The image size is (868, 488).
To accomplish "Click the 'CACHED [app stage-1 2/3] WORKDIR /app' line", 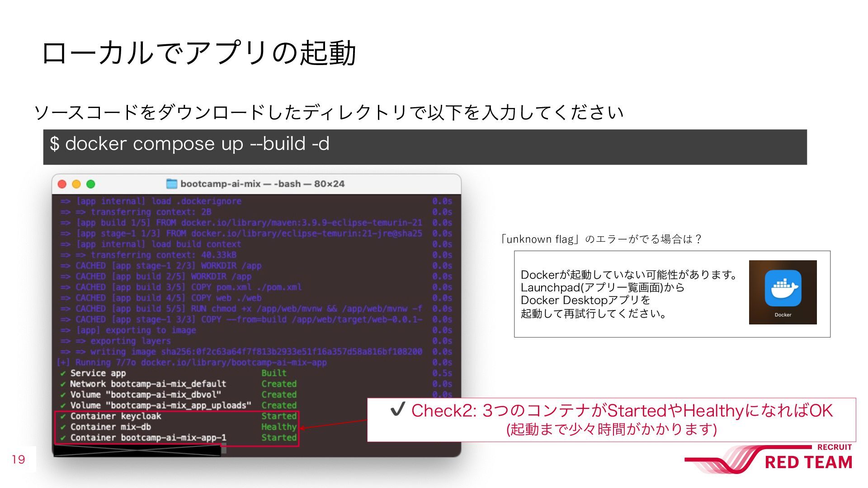I will point(161,266).
